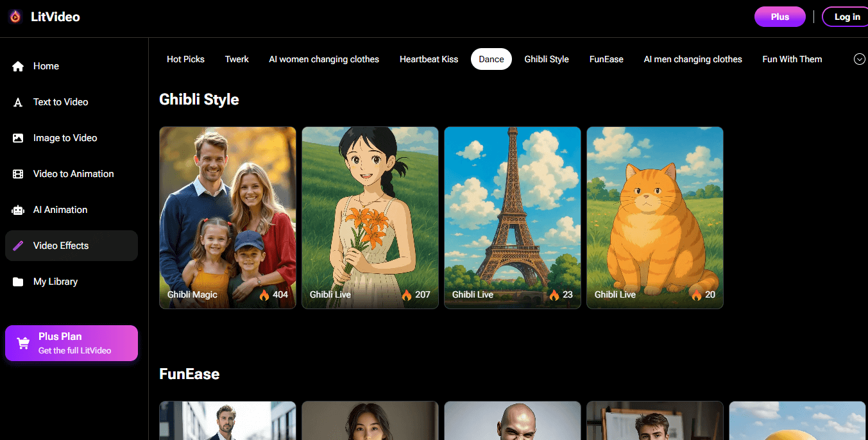Click the Video to Animation film icon

18,174
